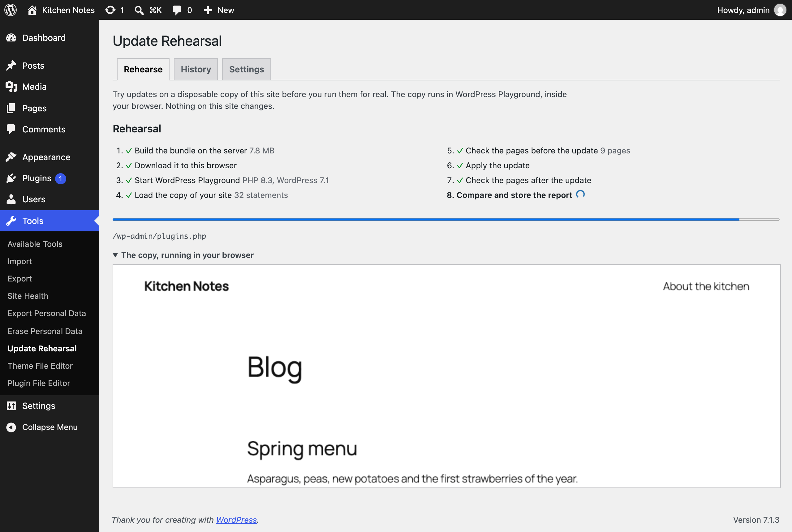
Task: Open Site Health submenu item
Action: coord(28,296)
